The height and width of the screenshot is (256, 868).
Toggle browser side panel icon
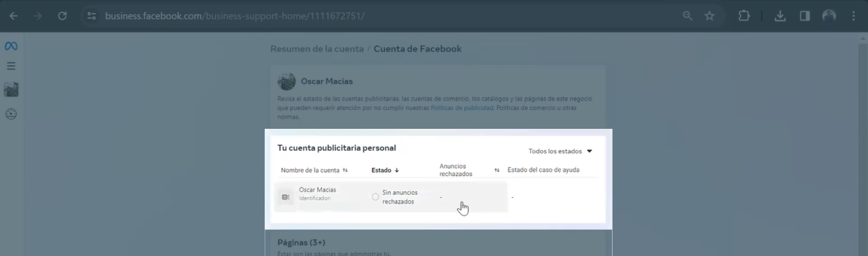(x=805, y=16)
